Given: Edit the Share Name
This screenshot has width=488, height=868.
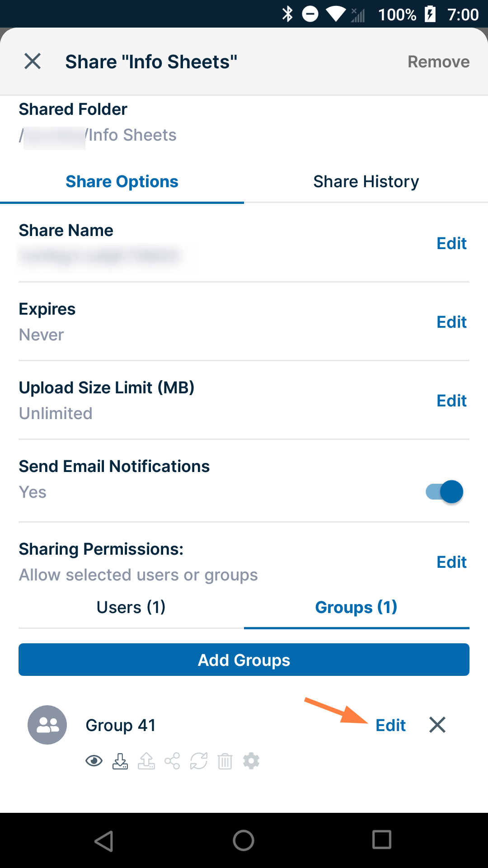Looking at the screenshot, I should pos(451,243).
